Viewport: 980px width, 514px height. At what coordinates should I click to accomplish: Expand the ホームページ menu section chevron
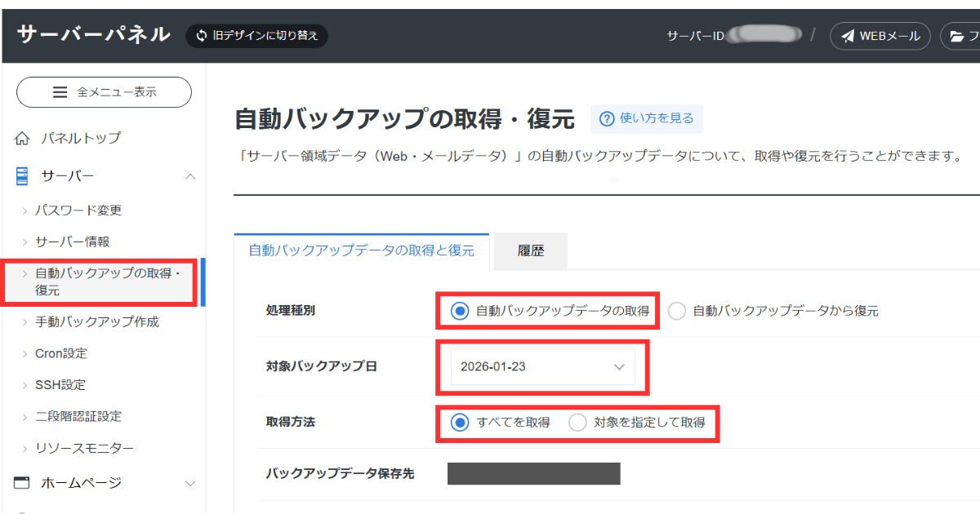[x=190, y=483]
